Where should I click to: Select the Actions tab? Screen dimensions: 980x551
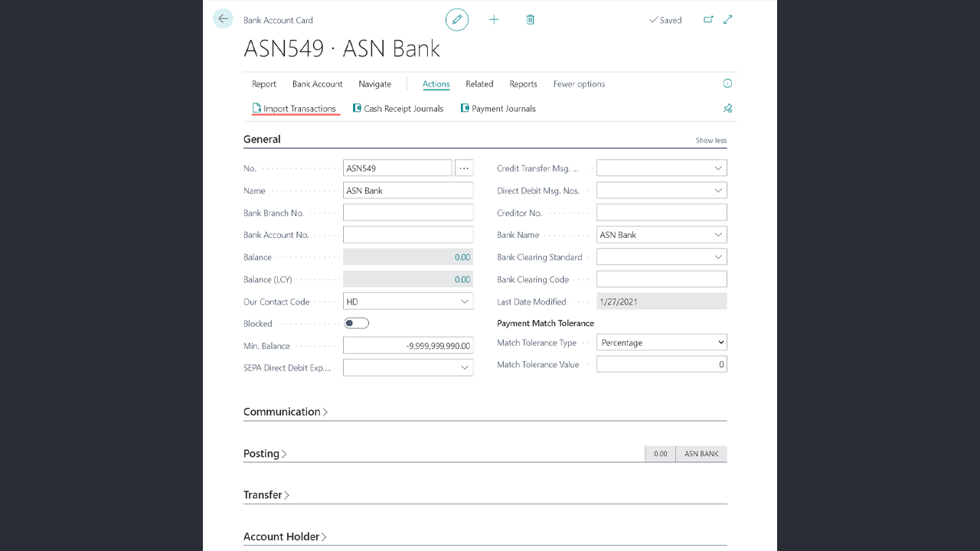click(436, 84)
